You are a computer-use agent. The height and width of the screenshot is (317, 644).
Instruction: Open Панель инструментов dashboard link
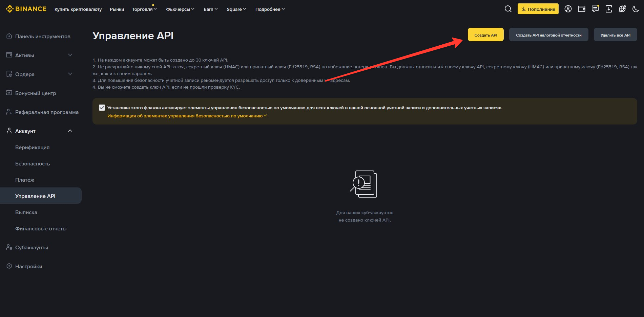[43, 36]
